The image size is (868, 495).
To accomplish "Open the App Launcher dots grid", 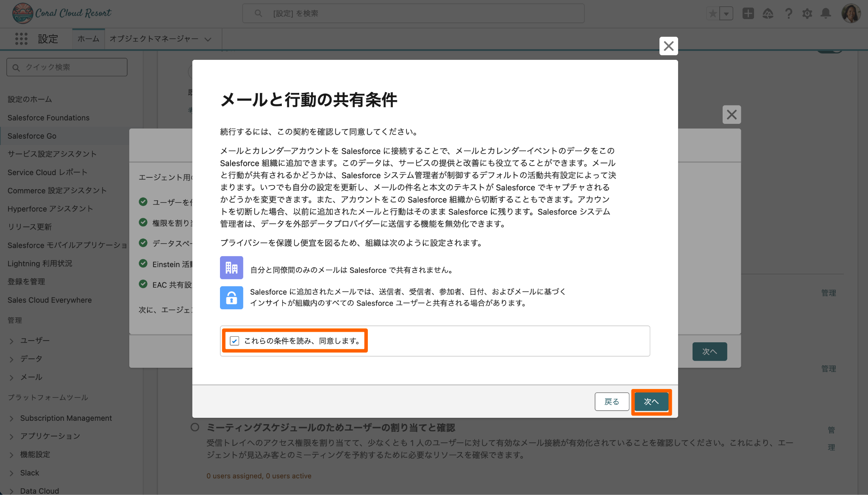I will pyautogui.click(x=21, y=39).
